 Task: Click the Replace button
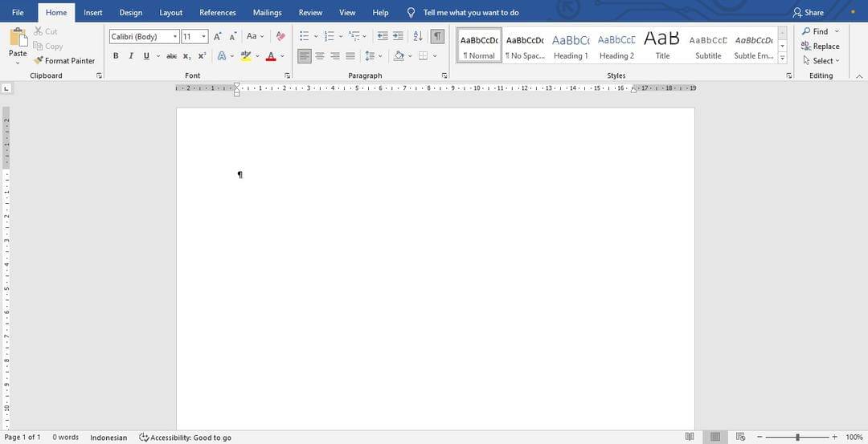(821, 47)
